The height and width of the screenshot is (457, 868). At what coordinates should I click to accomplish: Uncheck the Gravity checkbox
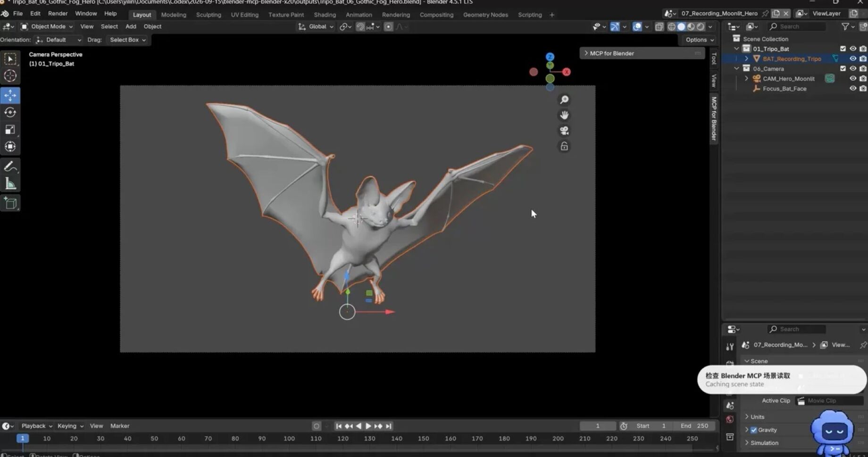coord(754,430)
